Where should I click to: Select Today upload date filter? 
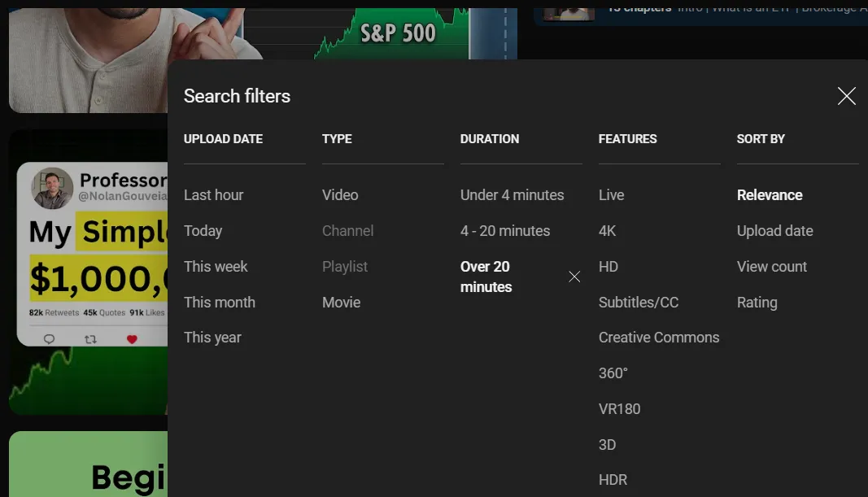coord(203,231)
